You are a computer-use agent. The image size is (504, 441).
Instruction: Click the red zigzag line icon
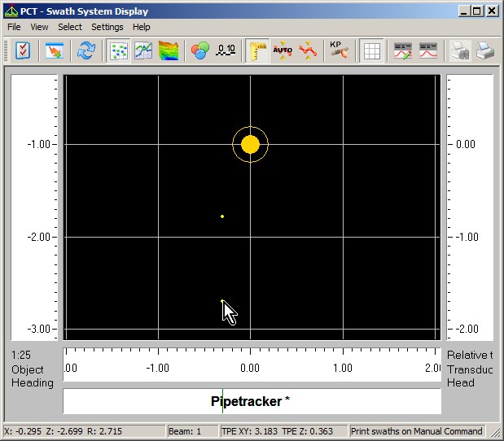click(307, 51)
